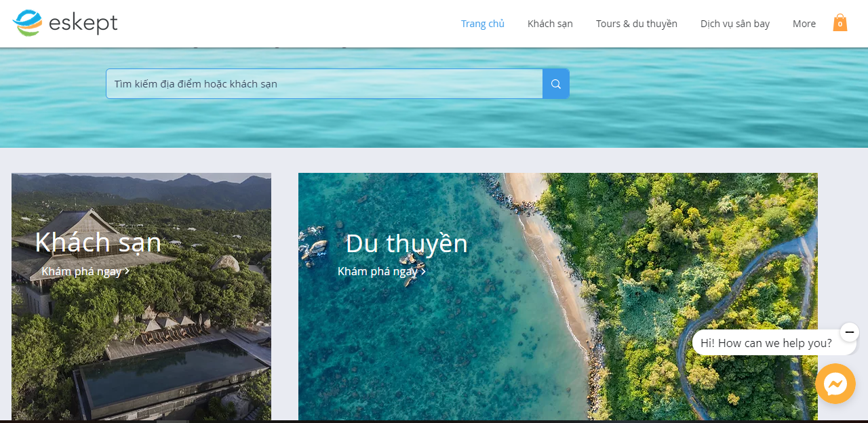Click the arrow after Khách sạn's Khám phá ngay

click(x=127, y=271)
